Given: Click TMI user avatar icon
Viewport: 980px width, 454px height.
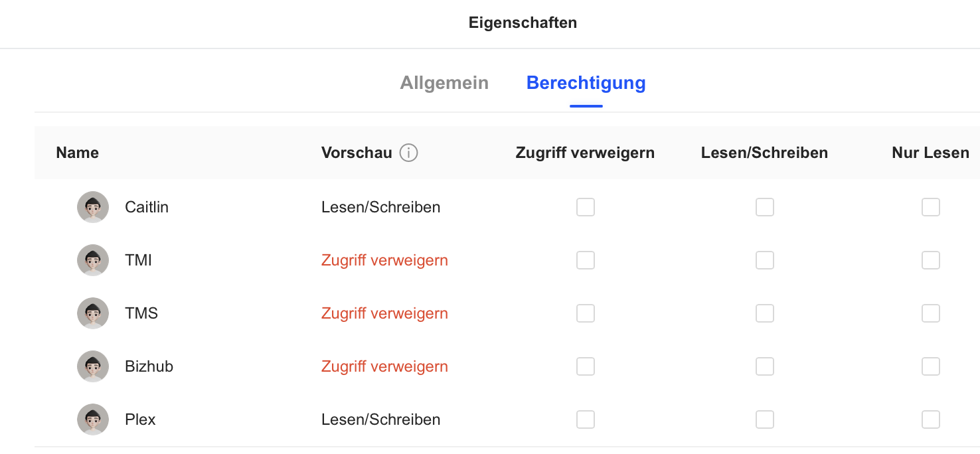Looking at the screenshot, I should (x=93, y=260).
